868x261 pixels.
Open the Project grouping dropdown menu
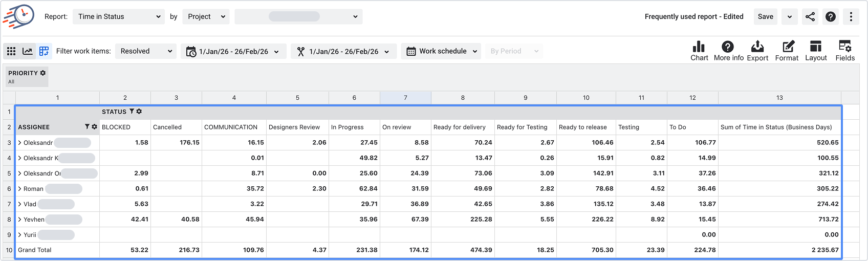206,16
